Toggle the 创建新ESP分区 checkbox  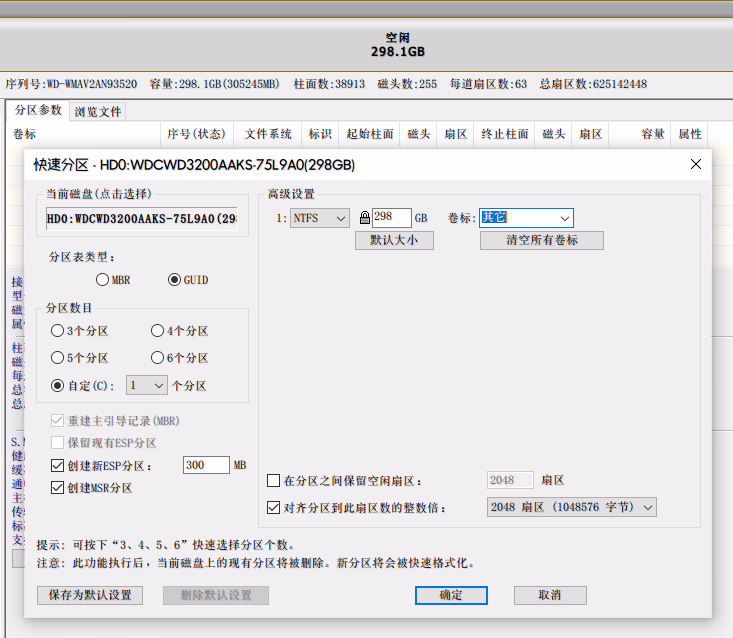[58, 466]
